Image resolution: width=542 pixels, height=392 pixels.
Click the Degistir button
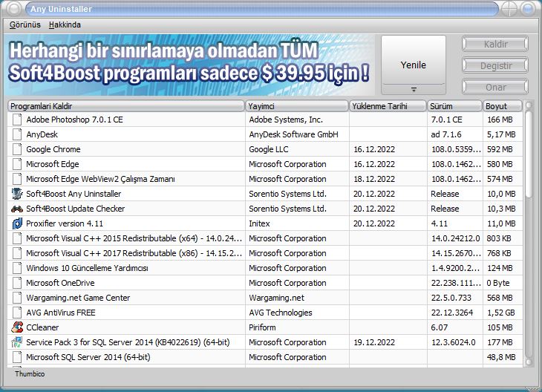[495, 65]
